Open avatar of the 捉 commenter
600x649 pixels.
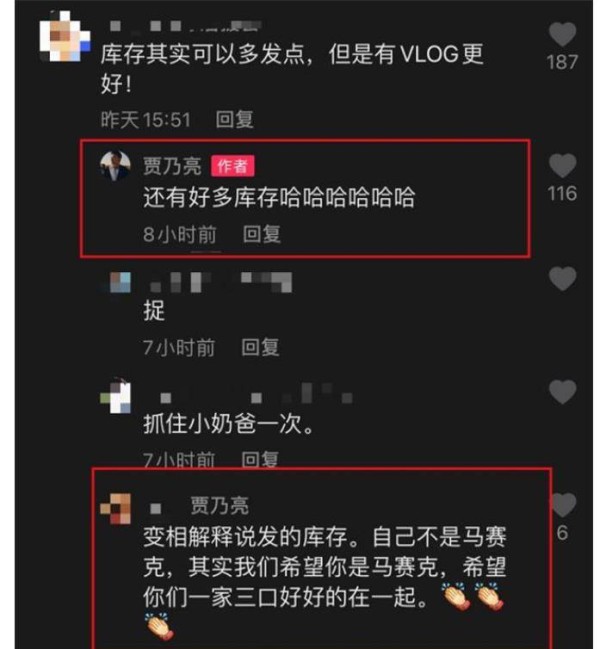116,282
